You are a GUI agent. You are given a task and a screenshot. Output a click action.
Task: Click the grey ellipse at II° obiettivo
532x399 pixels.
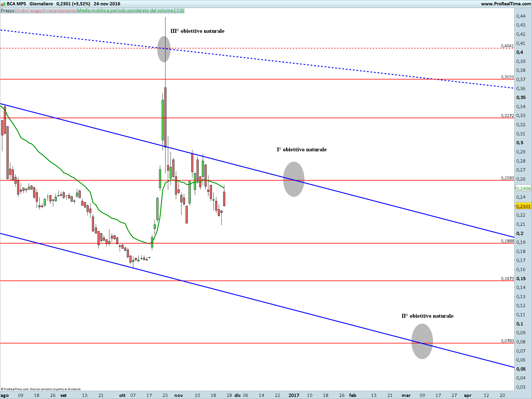tap(422, 341)
